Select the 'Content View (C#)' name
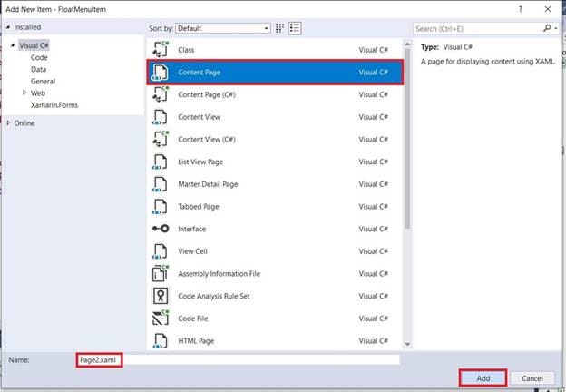The width and height of the screenshot is (566, 392). tap(207, 140)
